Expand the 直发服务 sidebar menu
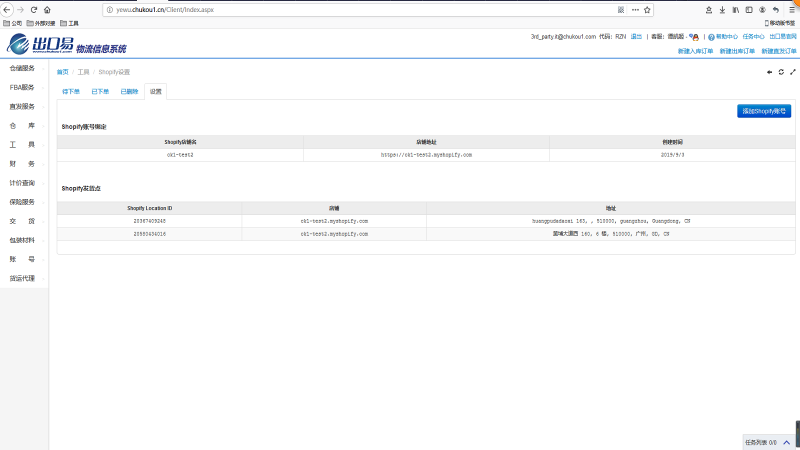This screenshot has width=800, height=450. pos(24,107)
